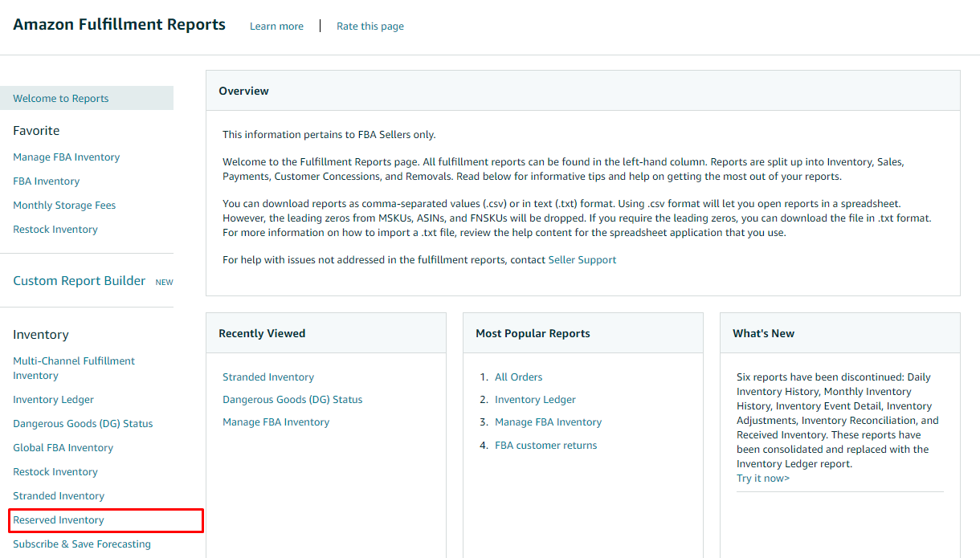The image size is (980, 558).
Task: Open the Learn more link
Action: [x=276, y=26]
